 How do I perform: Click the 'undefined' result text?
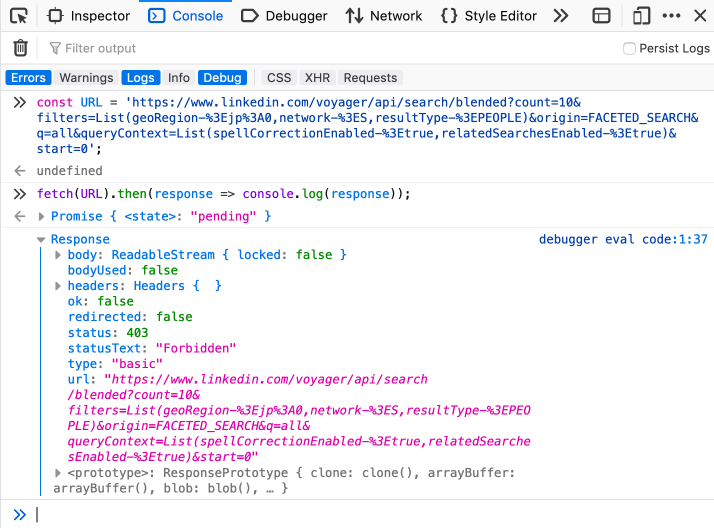[69, 171]
